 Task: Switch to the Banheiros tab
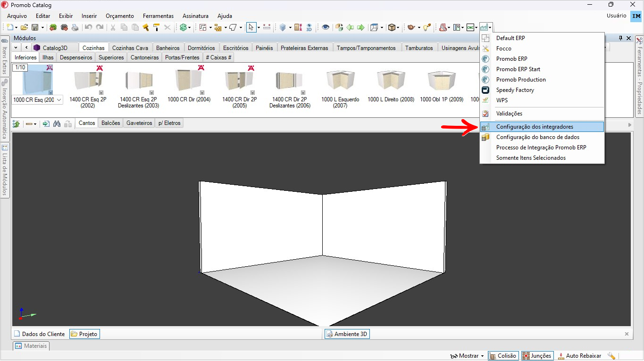pos(168,48)
